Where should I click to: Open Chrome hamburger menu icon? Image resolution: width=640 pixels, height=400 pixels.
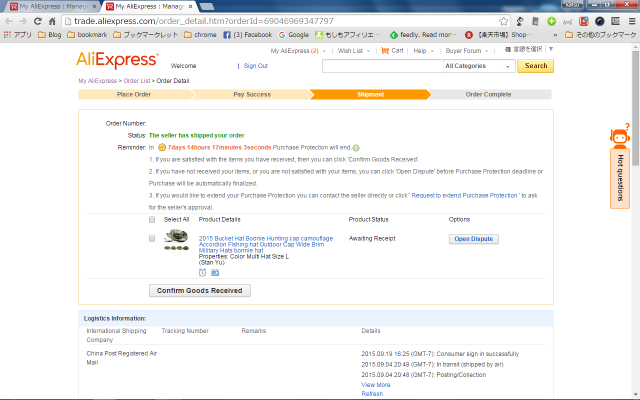631,21
